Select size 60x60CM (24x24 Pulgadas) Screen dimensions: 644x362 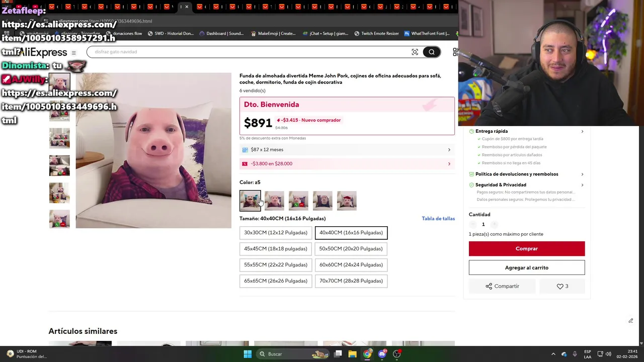coord(351,265)
